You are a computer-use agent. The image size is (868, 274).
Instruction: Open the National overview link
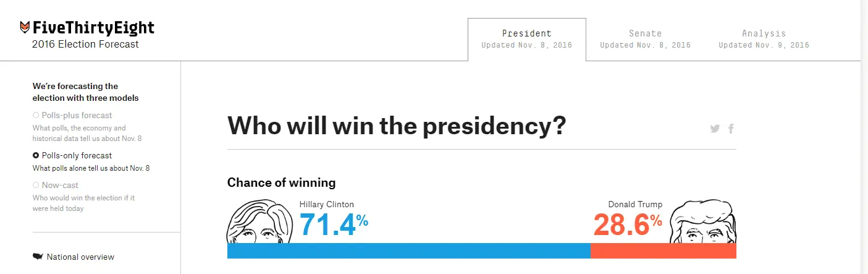[x=80, y=257]
